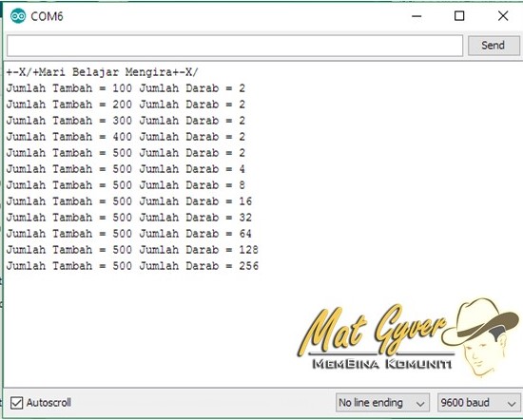
Task: Click the line ending Jumlah Darab = 128
Action: tap(132, 250)
